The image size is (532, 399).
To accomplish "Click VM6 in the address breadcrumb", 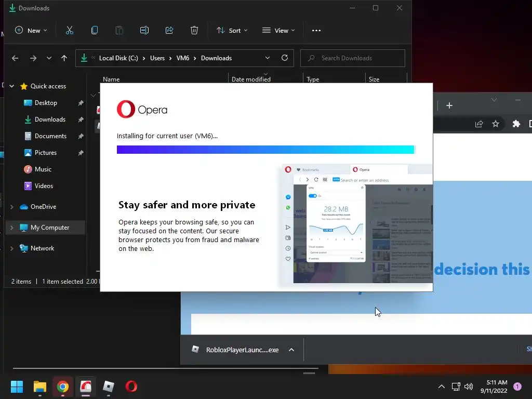I will tap(182, 58).
